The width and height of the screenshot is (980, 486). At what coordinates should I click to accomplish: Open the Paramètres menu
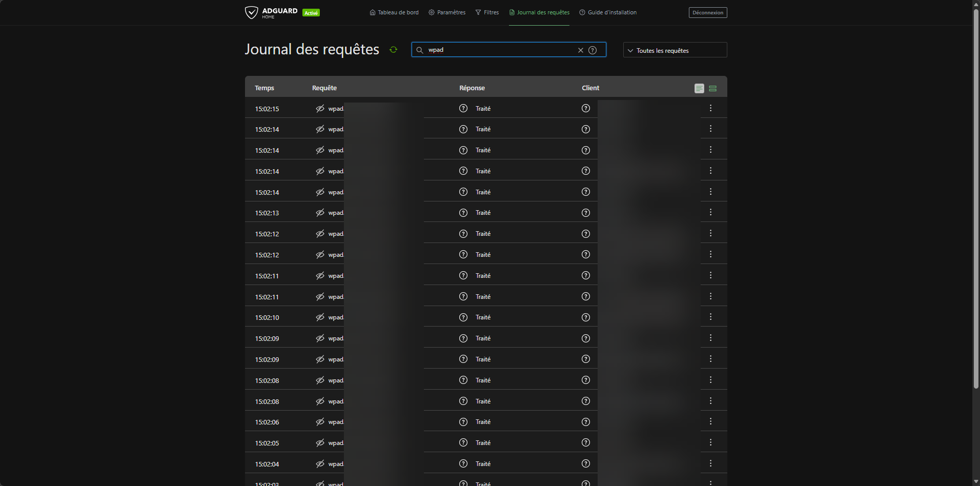coord(447,12)
